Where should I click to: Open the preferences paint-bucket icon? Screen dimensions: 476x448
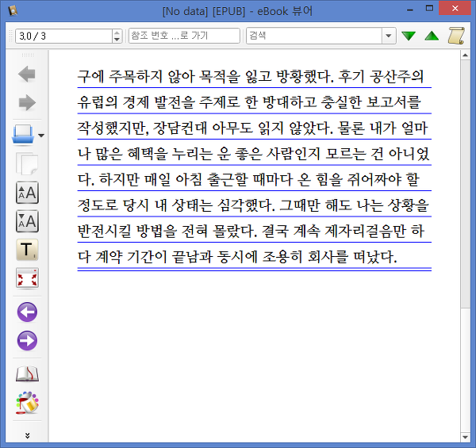tap(27, 403)
